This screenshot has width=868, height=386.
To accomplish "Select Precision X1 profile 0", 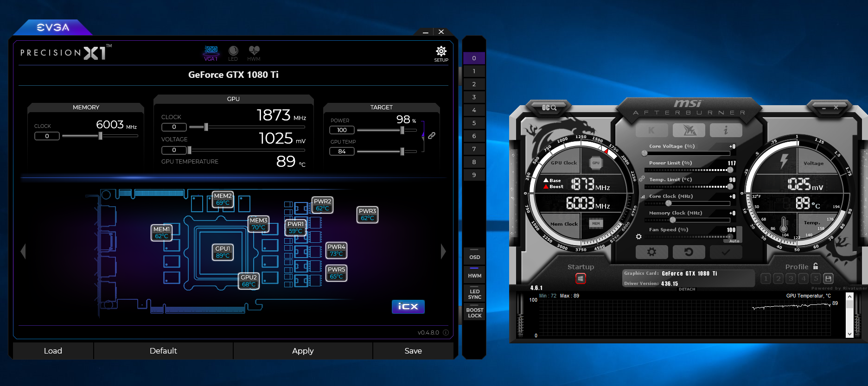I will pyautogui.click(x=474, y=58).
